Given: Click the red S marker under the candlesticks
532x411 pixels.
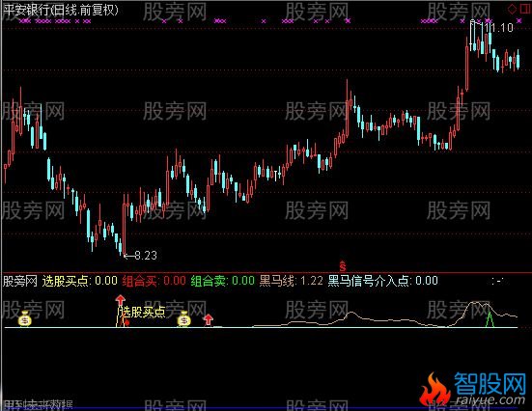Looking at the screenshot, I should (x=343, y=266).
